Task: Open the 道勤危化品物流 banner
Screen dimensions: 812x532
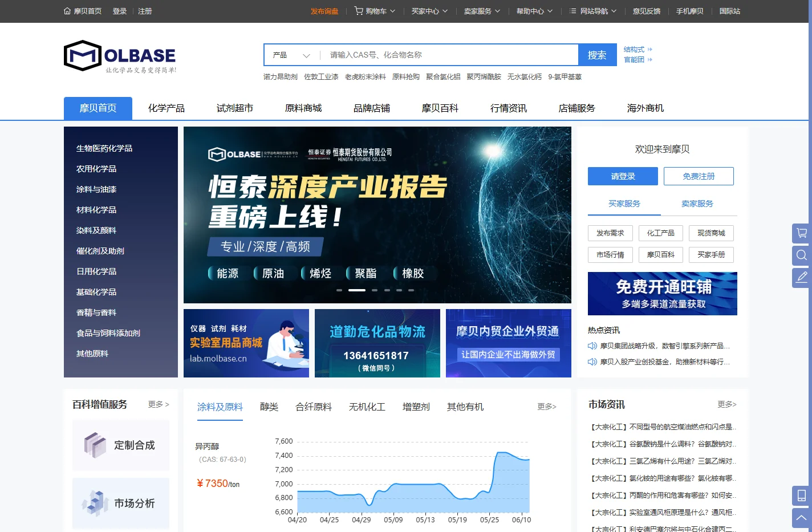Action: click(x=377, y=343)
